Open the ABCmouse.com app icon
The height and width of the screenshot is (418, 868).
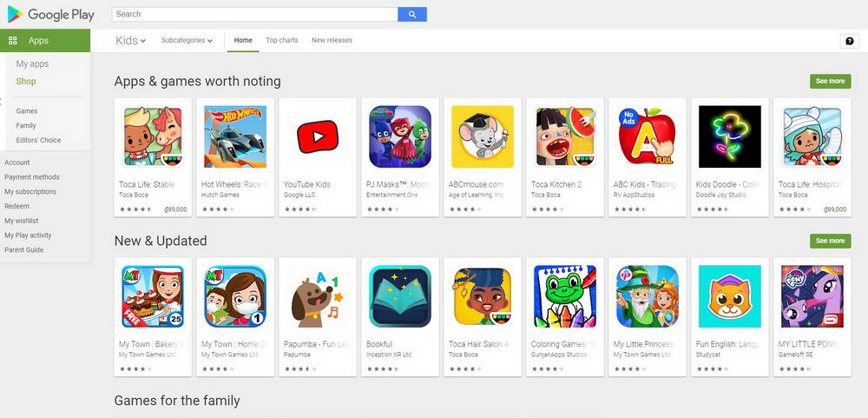pyautogui.click(x=482, y=137)
